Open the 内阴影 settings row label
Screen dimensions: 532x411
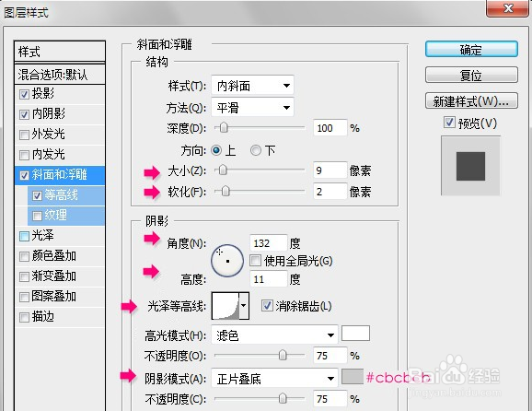49,113
